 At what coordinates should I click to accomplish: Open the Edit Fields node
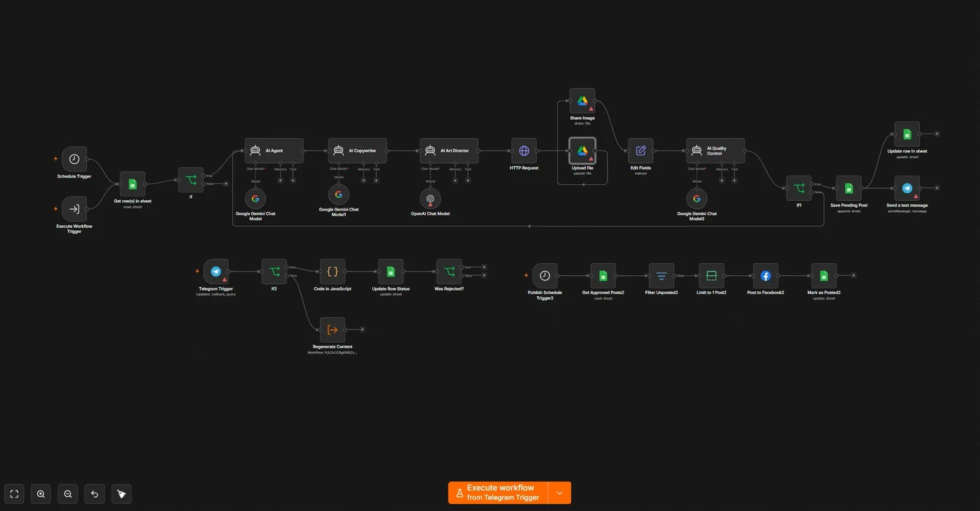click(x=640, y=150)
